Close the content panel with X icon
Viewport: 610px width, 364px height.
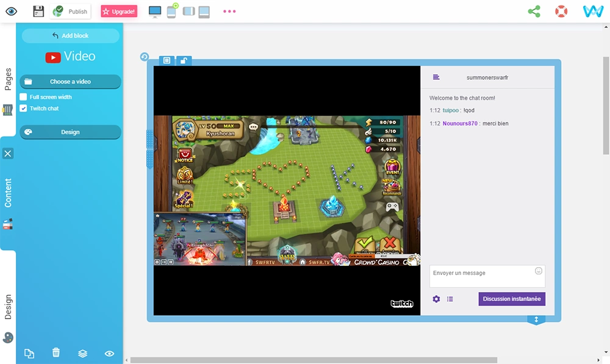coord(8,154)
